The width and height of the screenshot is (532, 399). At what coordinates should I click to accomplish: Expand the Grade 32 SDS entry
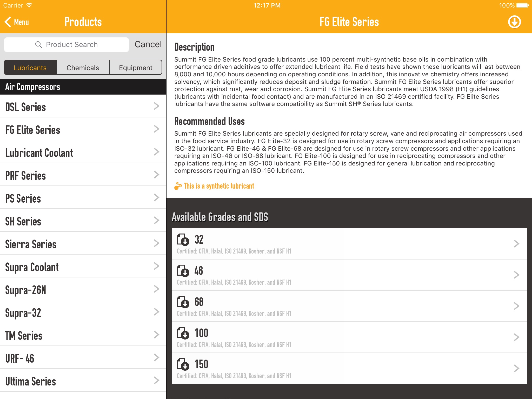pyautogui.click(x=516, y=244)
